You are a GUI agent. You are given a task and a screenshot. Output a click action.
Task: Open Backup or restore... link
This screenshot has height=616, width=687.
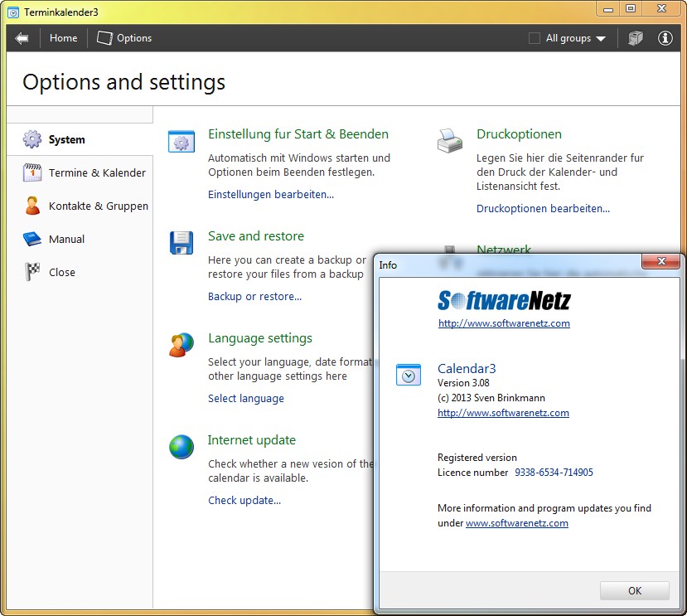pyautogui.click(x=254, y=296)
